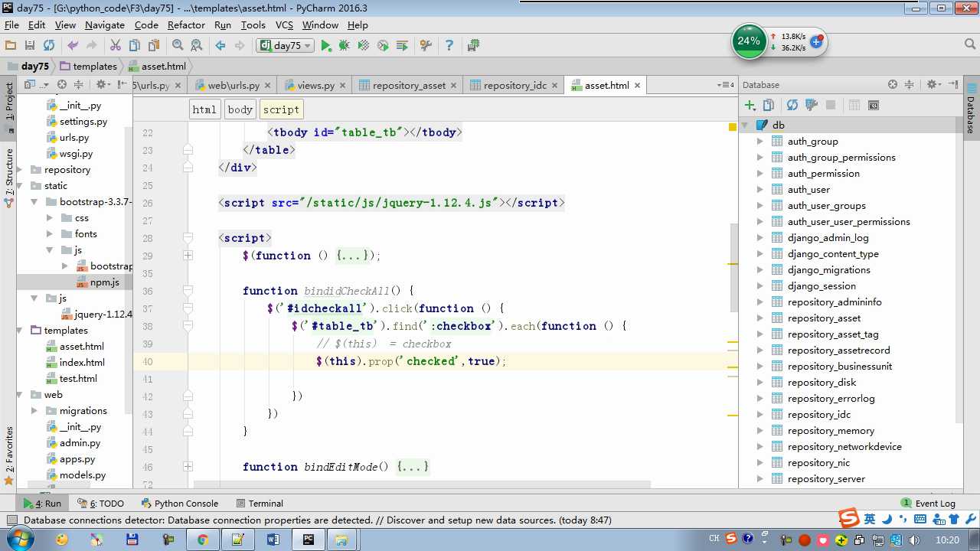980x551 pixels.
Task: Unfold the collapsed function at line 29
Action: point(188,255)
